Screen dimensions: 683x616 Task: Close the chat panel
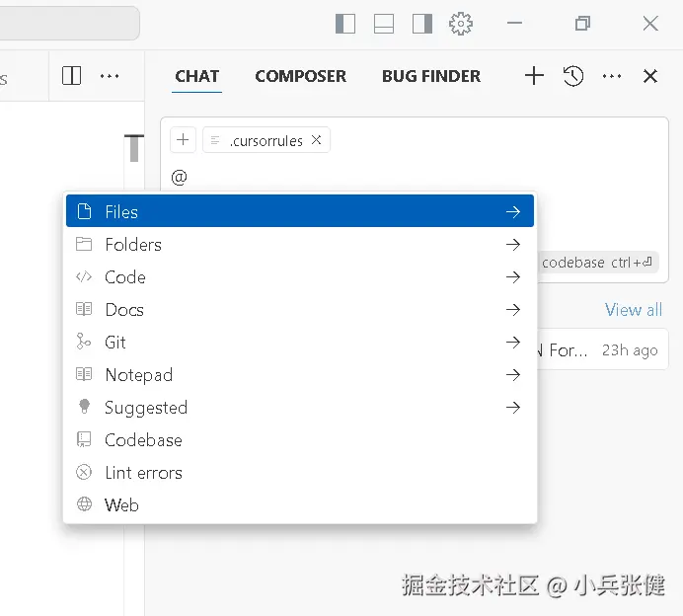click(x=650, y=76)
